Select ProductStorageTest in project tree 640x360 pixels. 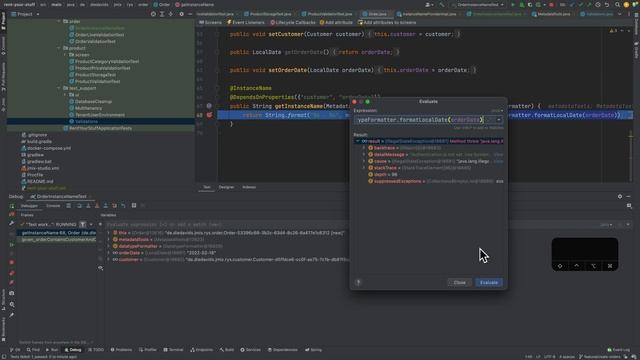coord(95,75)
